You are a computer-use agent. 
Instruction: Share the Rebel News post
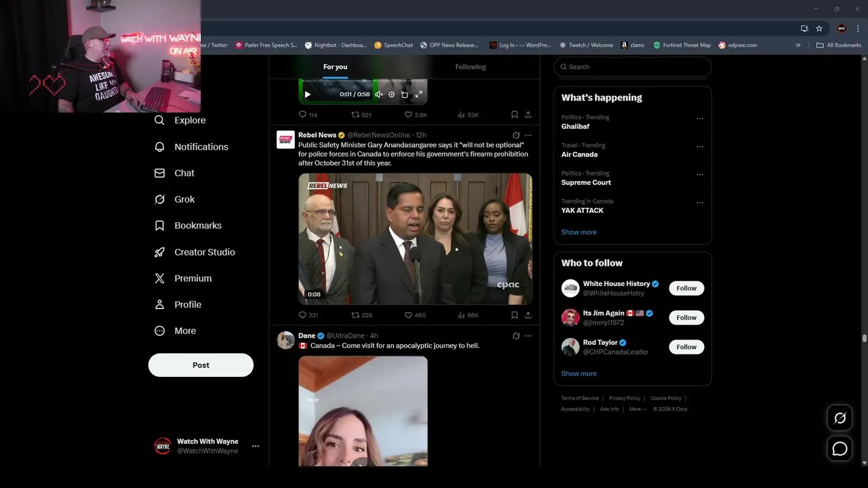click(528, 315)
